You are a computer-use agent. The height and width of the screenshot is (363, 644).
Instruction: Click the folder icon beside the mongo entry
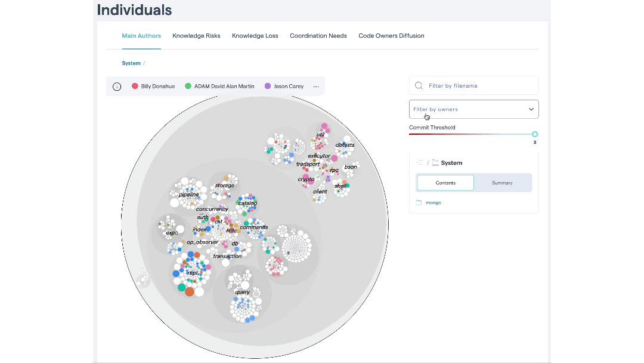(419, 202)
